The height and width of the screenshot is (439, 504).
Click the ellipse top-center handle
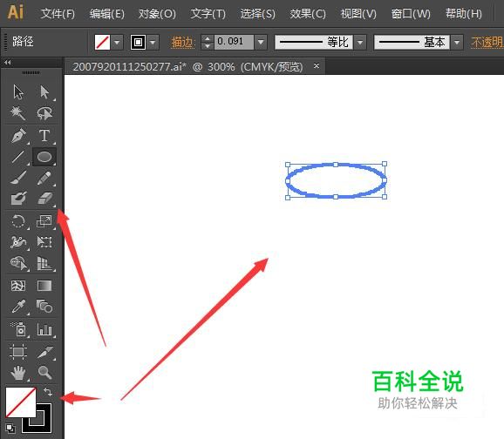click(x=336, y=165)
